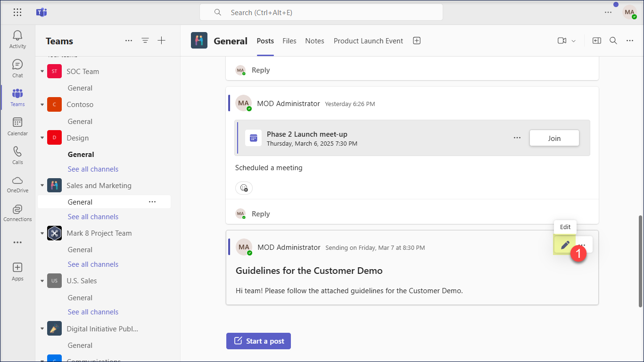Open OneDrive from the left rail
644x362 pixels.
tap(17, 184)
